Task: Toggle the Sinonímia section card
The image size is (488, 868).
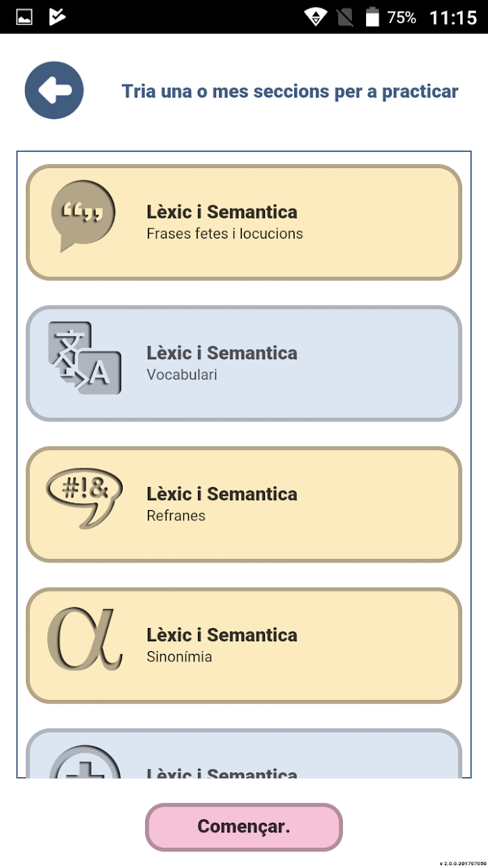Action: (244, 645)
